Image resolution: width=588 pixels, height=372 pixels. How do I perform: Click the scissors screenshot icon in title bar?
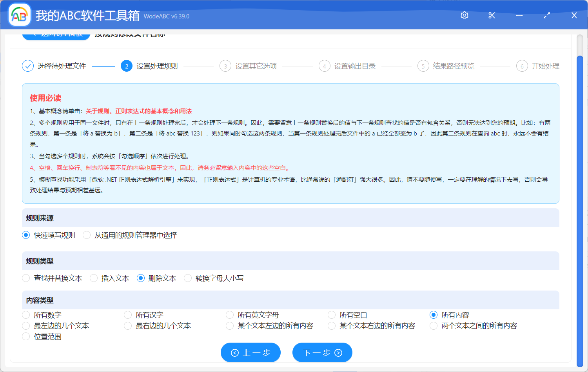(492, 15)
